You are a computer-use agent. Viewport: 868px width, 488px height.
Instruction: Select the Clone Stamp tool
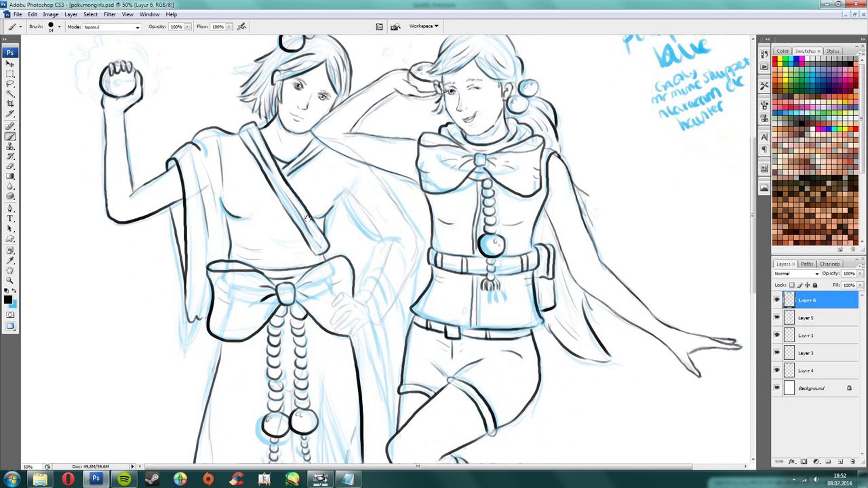[x=10, y=146]
